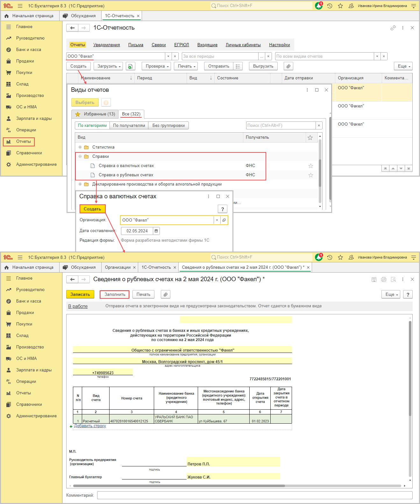Click printer icon in bottom form header
This screenshot has width=420, height=504.
384,279
